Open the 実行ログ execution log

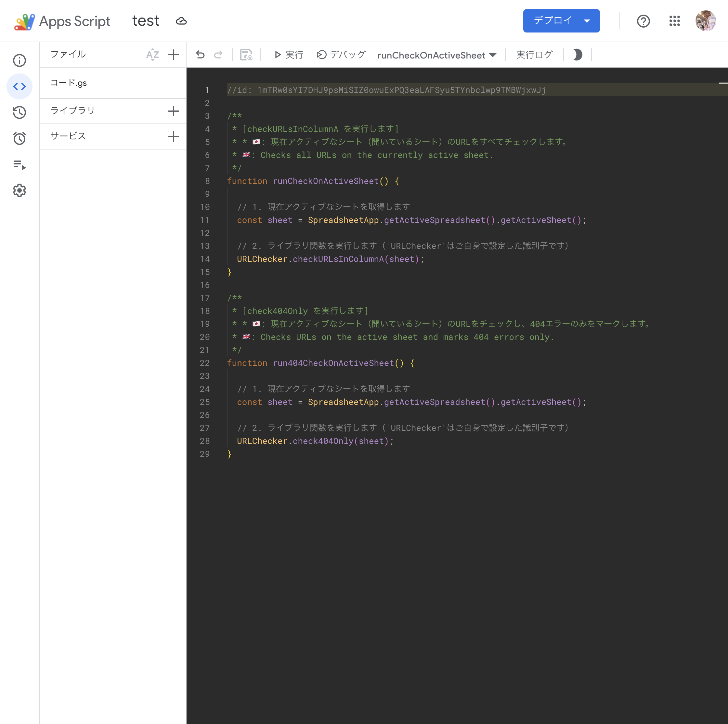coord(534,55)
